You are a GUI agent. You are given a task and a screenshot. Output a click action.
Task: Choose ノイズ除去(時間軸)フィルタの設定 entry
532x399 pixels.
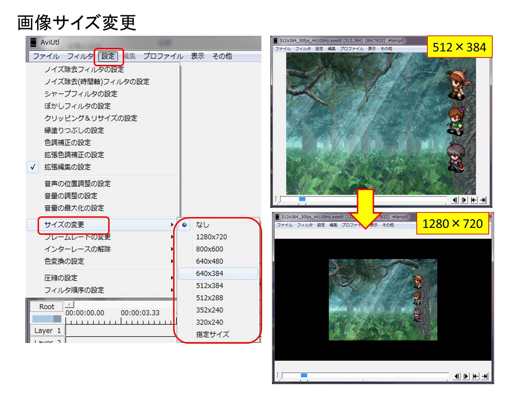pyautogui.click(x=97, y=82)
